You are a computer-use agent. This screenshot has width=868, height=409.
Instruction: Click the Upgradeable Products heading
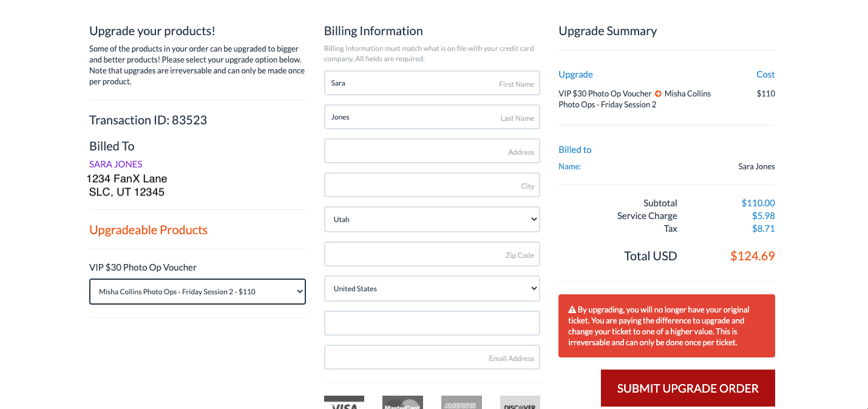(148, 230)
